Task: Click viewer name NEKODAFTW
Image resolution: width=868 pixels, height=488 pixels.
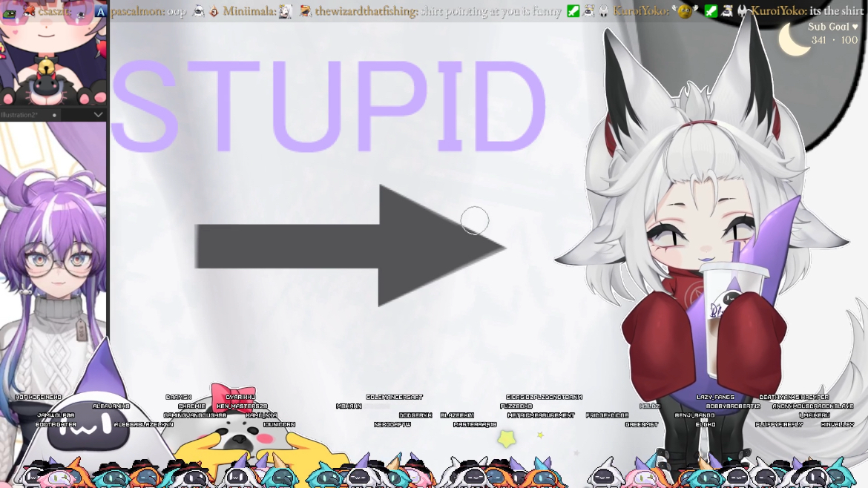Action: tap(392, 424)
